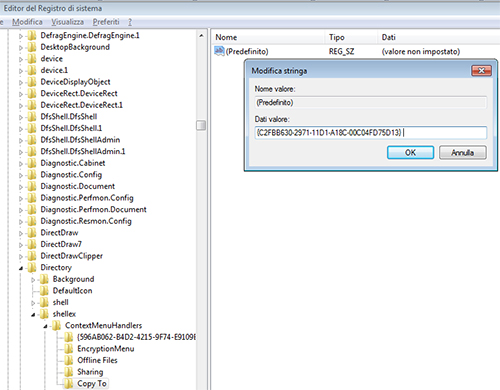Expand the Background subkey arrow
Screen dimensions: 500x390
pyautogui.click(x=33, y=279)
